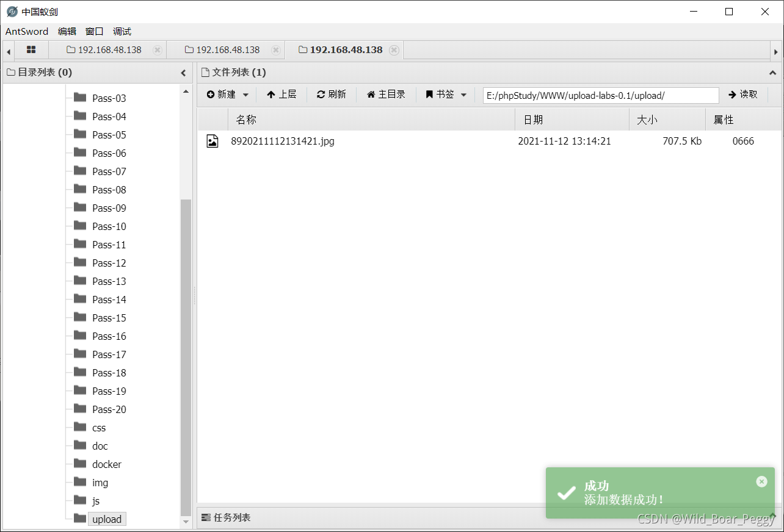
Task: Click the img folder icon
Action: [80, 481]
